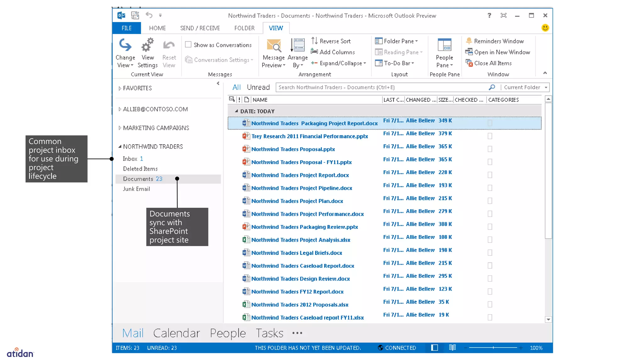Tick category box for Project Report.docx

pyautogui.click(x=490, y=175)
